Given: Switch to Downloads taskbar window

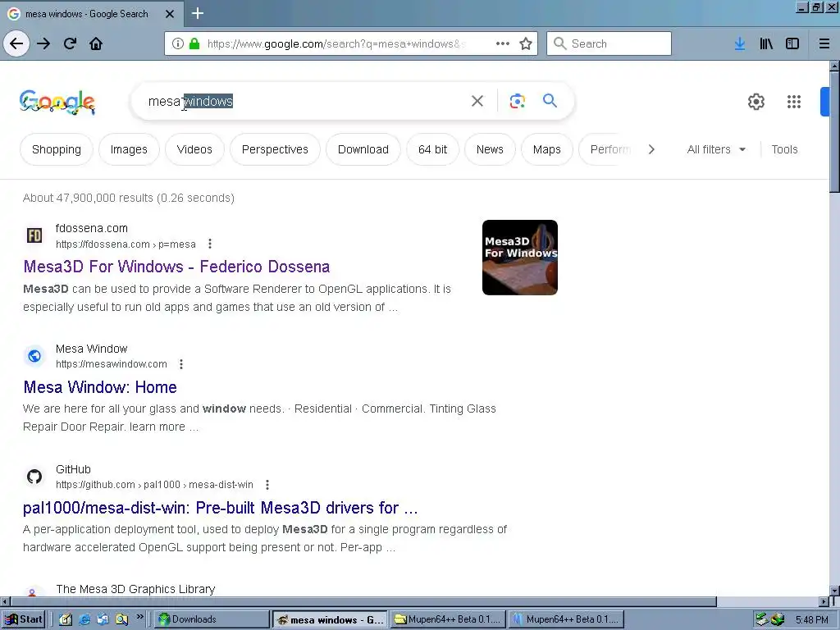Looking at the screenshot, I should pyautogui.click(x=212, y=619).
